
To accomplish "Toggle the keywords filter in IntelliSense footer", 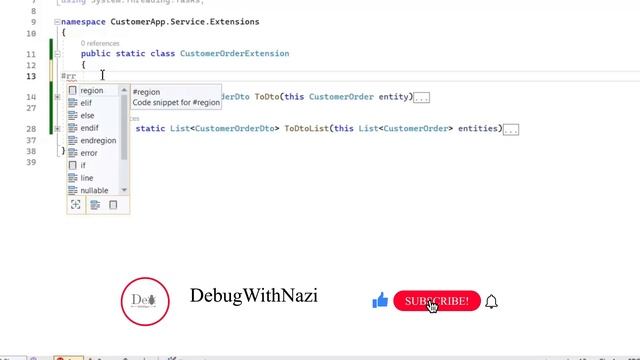I will pyautogui.click(x=95, y=204).
